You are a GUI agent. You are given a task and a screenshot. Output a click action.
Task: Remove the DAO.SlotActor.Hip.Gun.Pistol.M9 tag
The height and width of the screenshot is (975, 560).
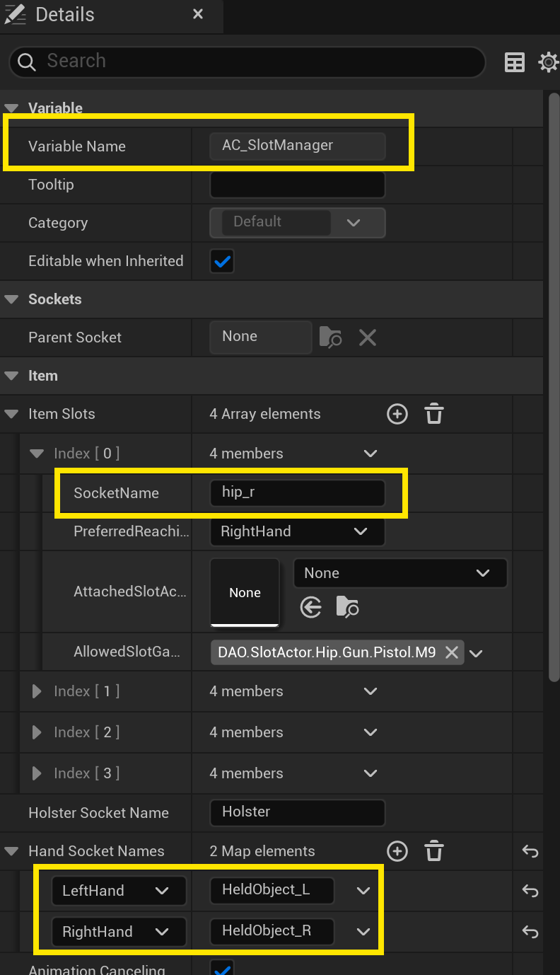(451, 652)
